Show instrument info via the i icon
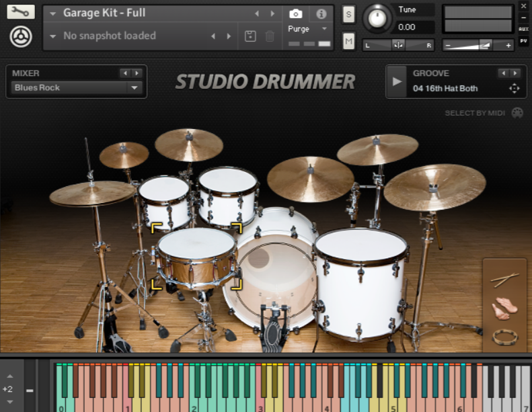This screenshot has height=412, width=532. (321, 14)
